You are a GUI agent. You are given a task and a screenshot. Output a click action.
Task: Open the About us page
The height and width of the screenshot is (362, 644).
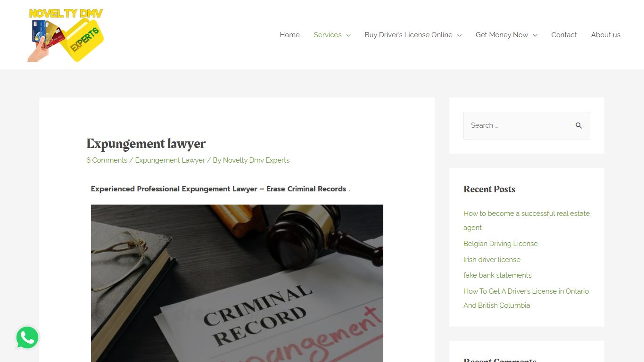pyautogui.click(x=606, y=35)
